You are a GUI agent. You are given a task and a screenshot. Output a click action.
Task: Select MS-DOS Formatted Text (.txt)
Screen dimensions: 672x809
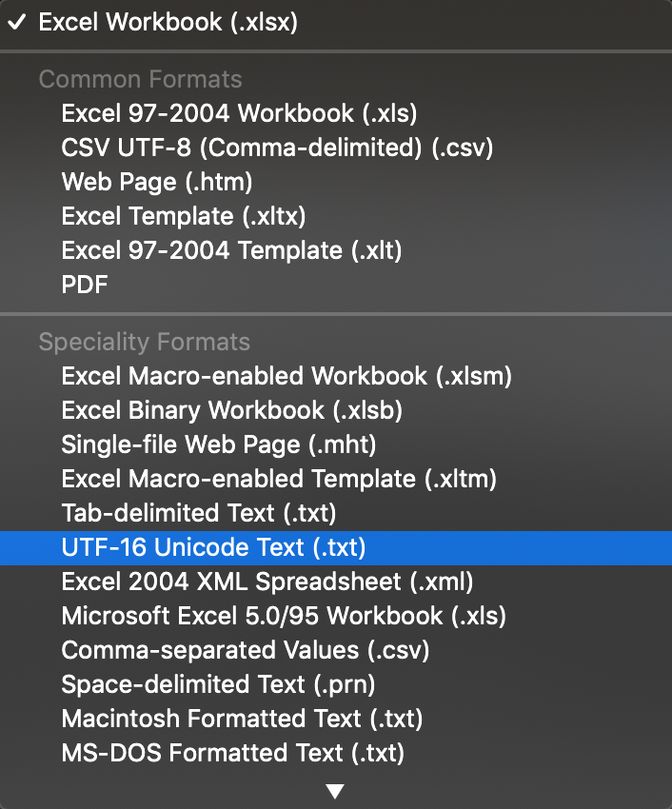tap(232, 753)
